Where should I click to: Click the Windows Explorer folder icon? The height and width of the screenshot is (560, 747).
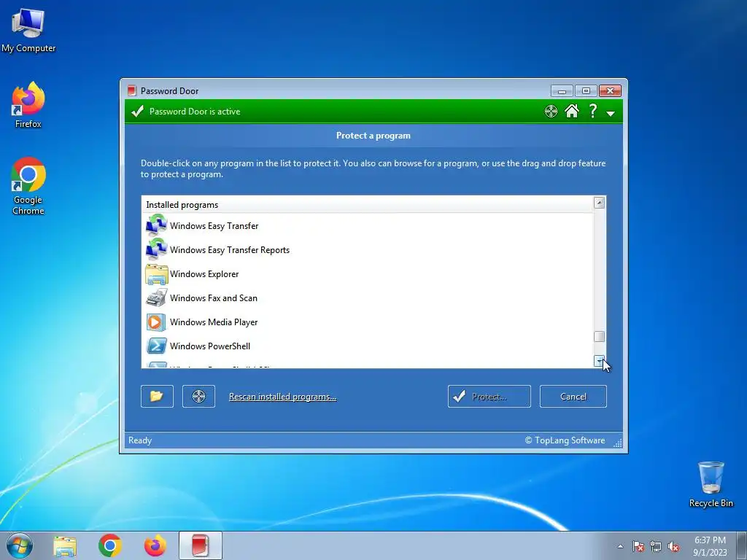(x=156, y=274)
